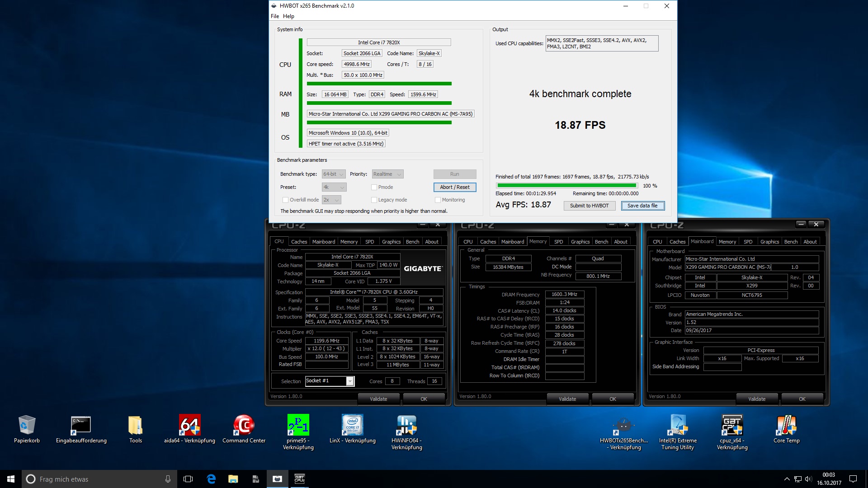Open the Benchmark type dropdown
The height and width of the screenshot is (488, 868).
pyautogui.click(x=334, y=174)
